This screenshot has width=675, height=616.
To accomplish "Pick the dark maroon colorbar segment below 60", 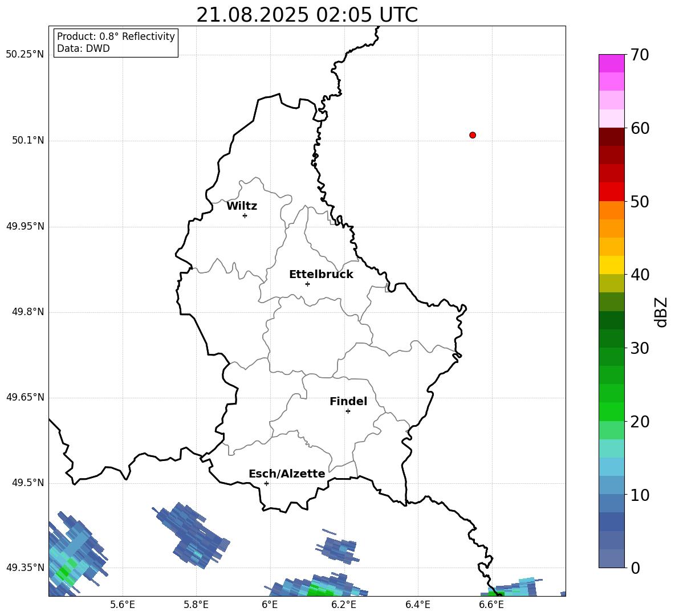I will [611, 137].
